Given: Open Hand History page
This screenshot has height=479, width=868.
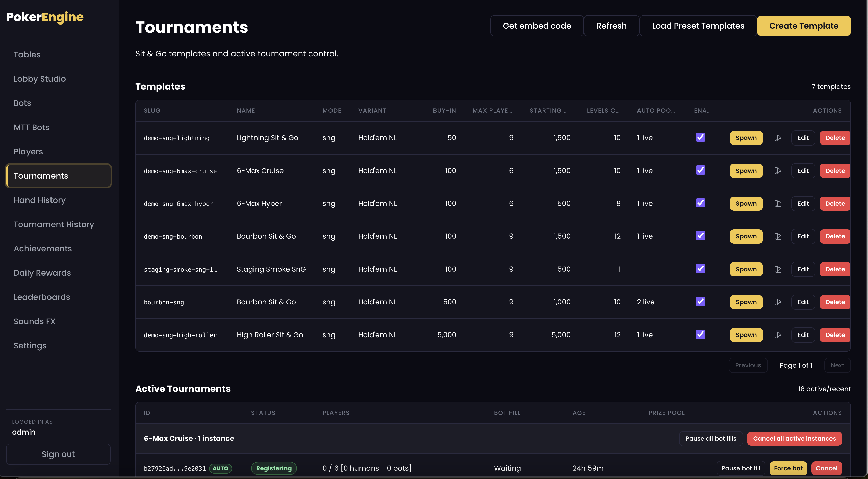Looking at the screenshot, I should 58,200.
